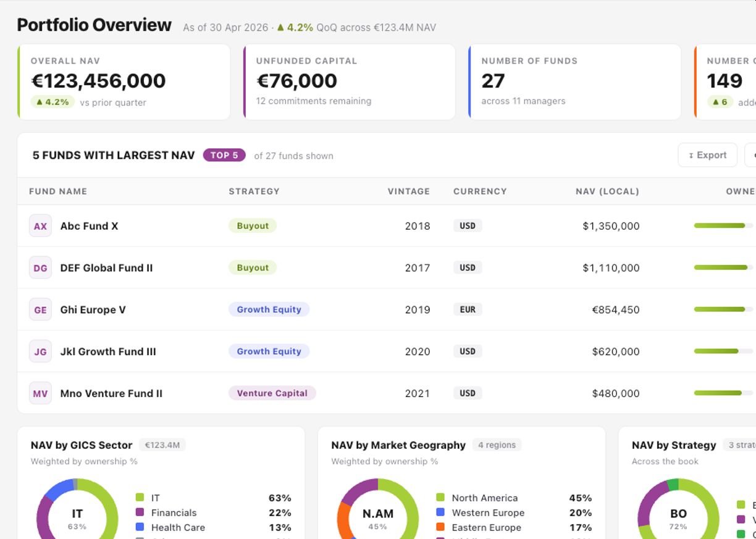Click the blue Health Care legend swatch
Image resolution: width=756 pixels, height=539 pixels.
[140, 527]
